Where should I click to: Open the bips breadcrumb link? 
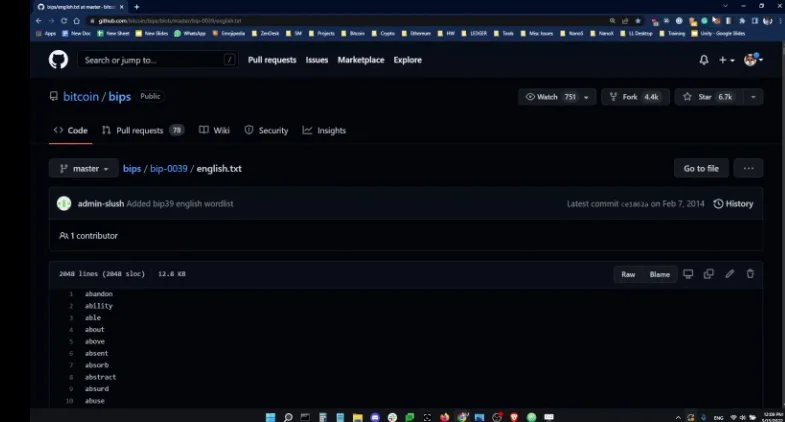(x=132, y=169)
